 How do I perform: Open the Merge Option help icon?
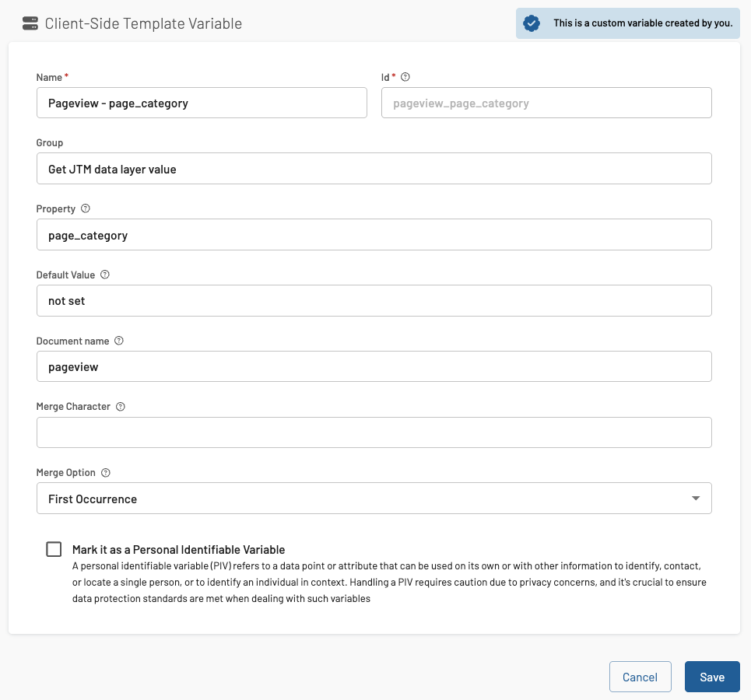[106, 473]
